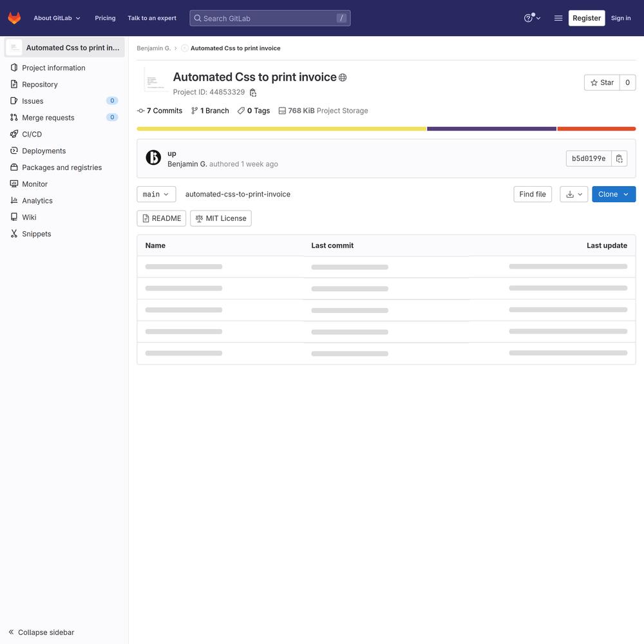This screenshot has width=644, height=644.
Task: View the 0 Tags link
Action: pos(254,111)
